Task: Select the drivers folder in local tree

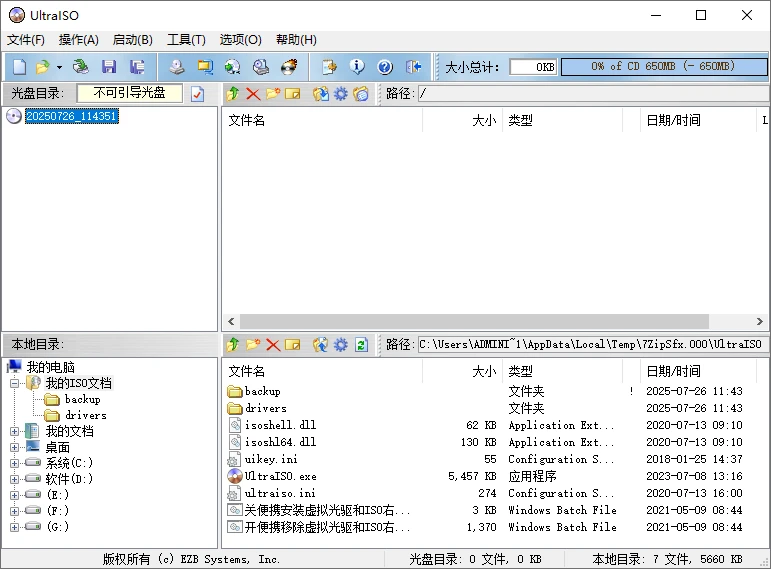Action: 86,416
